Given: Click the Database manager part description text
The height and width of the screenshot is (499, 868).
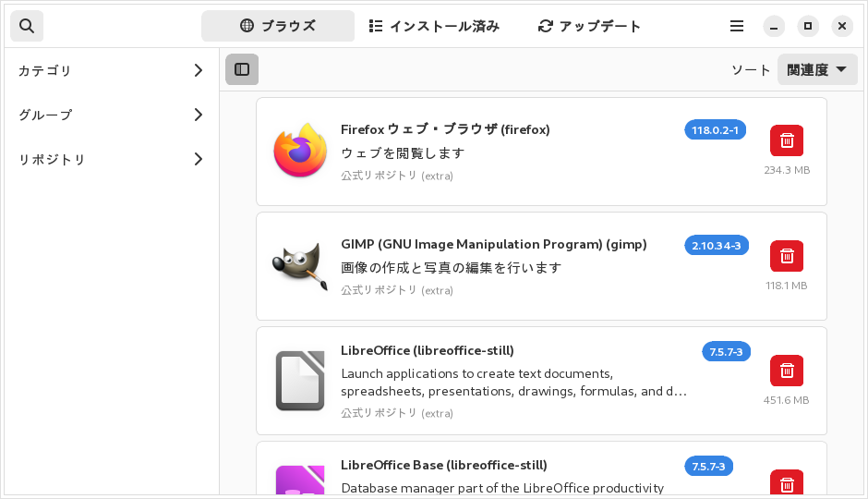Looking at the screenshot, I should 502,488.
